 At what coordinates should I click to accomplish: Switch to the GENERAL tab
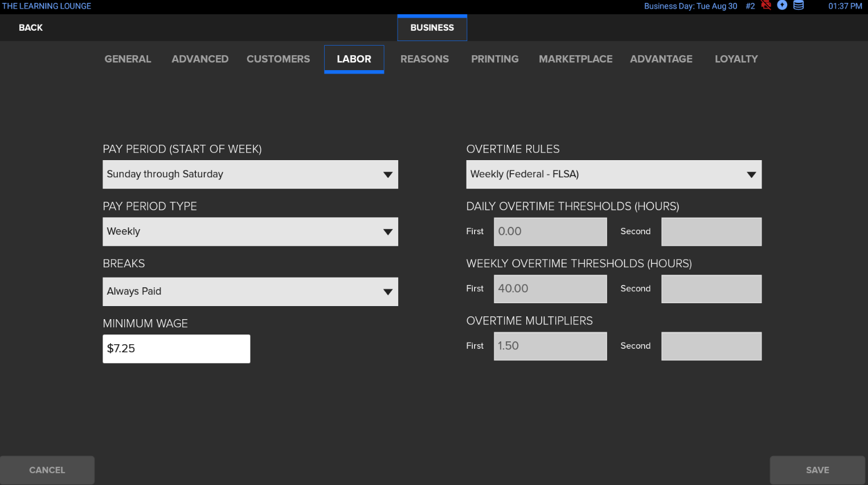128,59
